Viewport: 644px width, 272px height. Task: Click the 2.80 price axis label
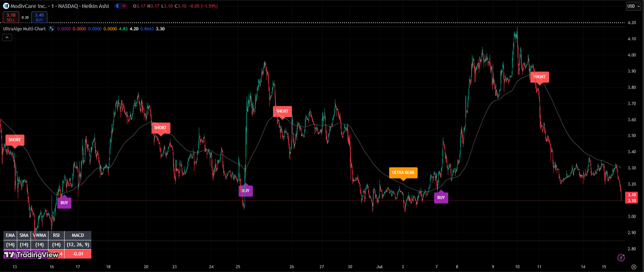point(631,249)
